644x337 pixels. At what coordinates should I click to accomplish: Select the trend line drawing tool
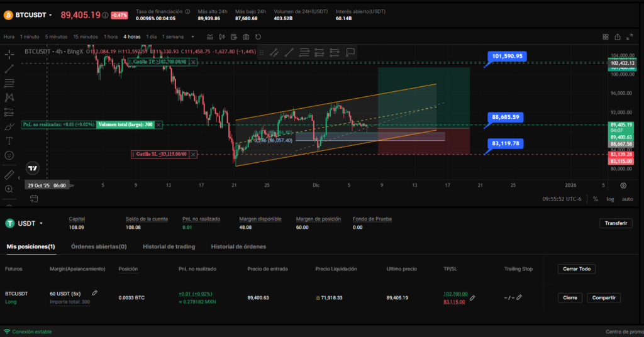pyautogui.click(x=9, y=69)
